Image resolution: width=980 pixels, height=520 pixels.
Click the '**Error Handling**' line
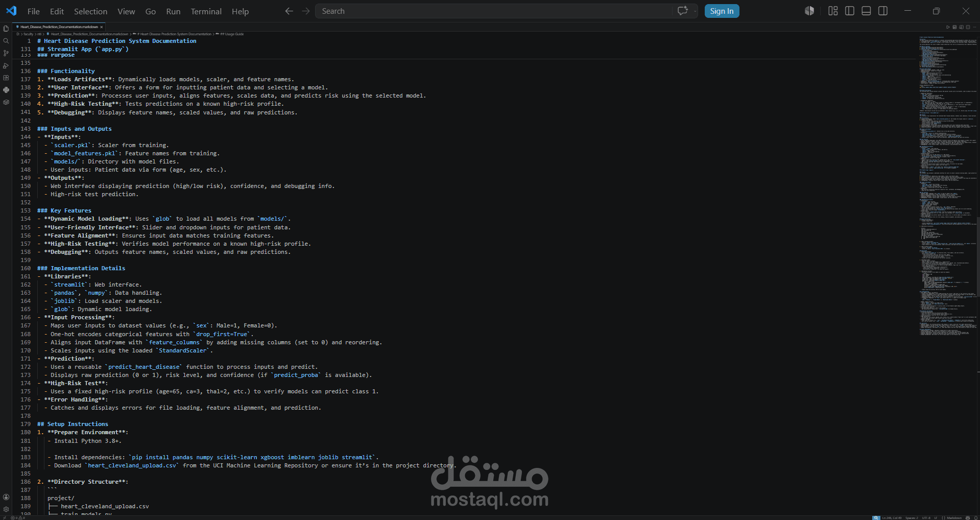click(x=73, y=399)
